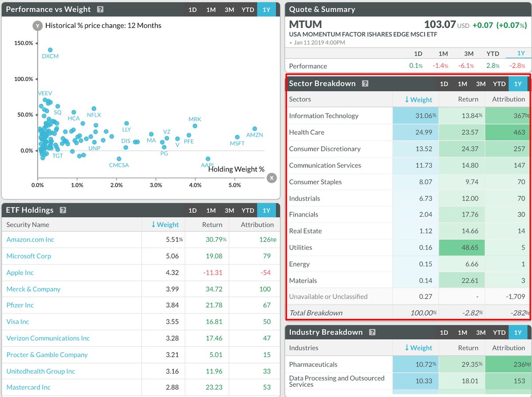Click the Industrials sector row
532x397 pixels.
click(x=408, y=198)
